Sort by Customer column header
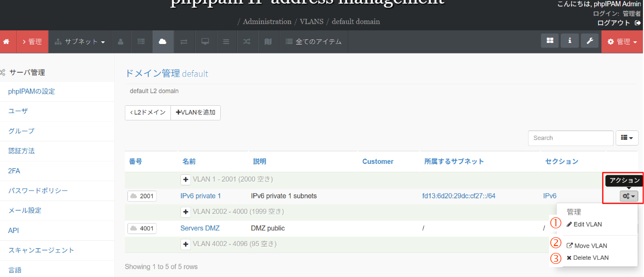This screenshot has width=644, height=277. click(378, 161)
